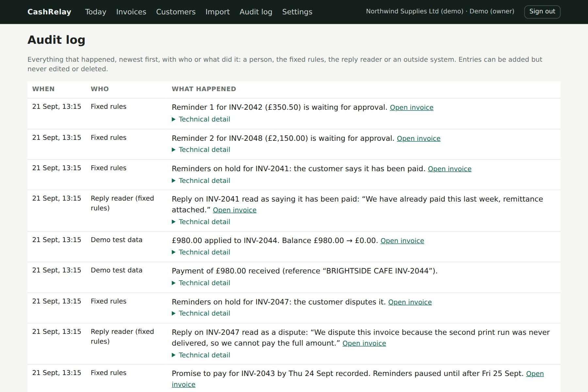
Task: Expand Technical detail for INV-2048 reminder
Action: click(x=201, y=150)
